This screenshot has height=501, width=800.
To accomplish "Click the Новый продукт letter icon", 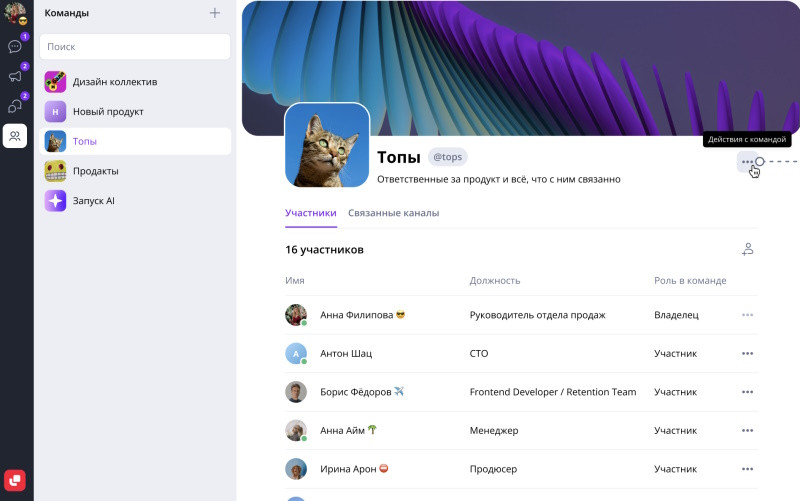I will click(x=55, y=111).
